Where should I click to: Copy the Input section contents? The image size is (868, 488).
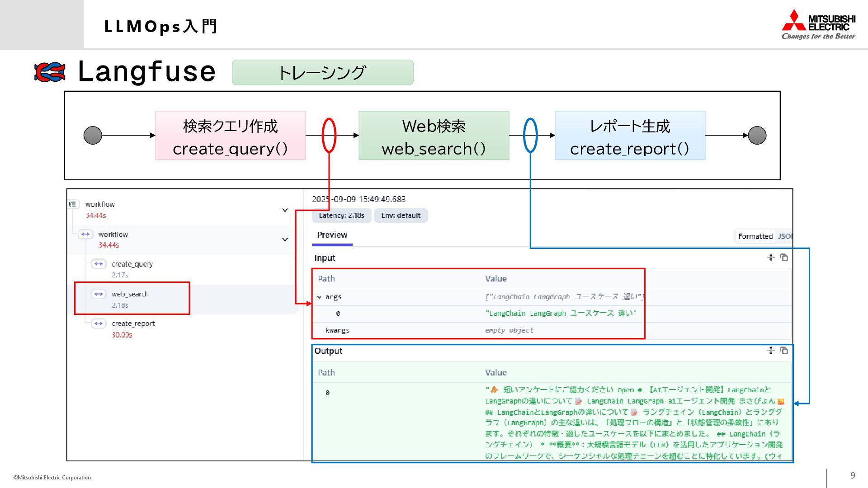click(784, 258)
